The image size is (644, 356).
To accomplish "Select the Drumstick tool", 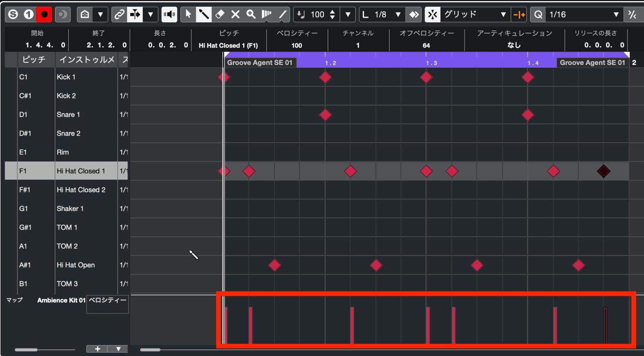I will click(x=203, y=14).
